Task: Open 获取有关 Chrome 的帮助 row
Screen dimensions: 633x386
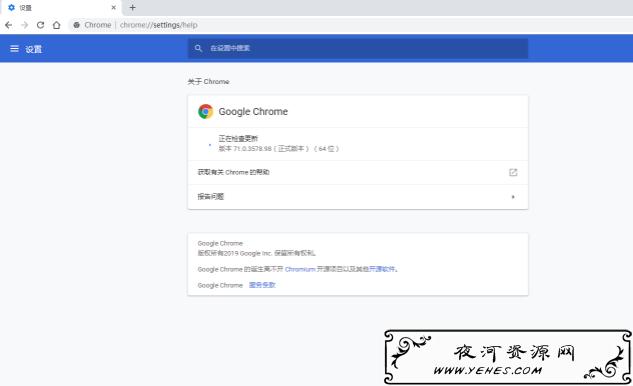Action: (x=358, y=172)
